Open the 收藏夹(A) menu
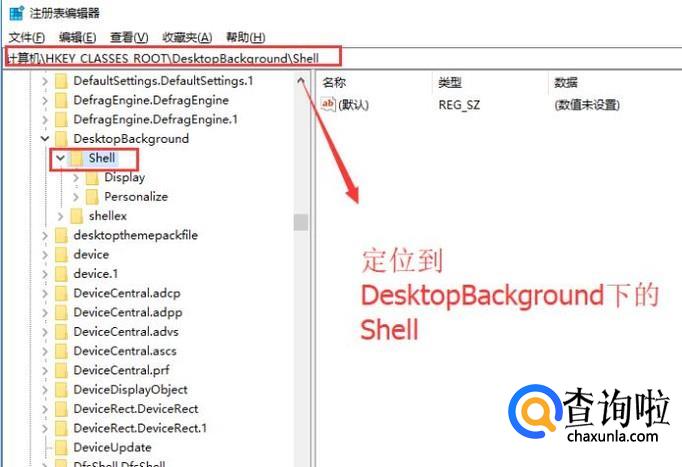The height and width of the screenshot is (467, 682). [187, 37]
